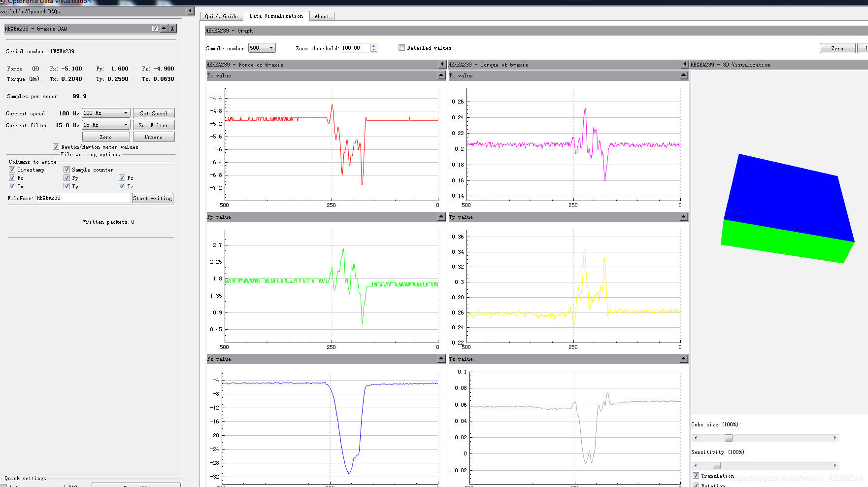This screenshot has height=487, width=868.
Task: Click the Serial number HEXEA239 text
Action: pyautogui.click(x=62, y=51)
